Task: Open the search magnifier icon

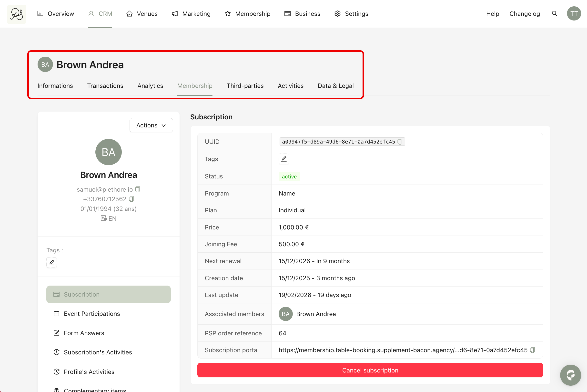Action: coord(554,14)
